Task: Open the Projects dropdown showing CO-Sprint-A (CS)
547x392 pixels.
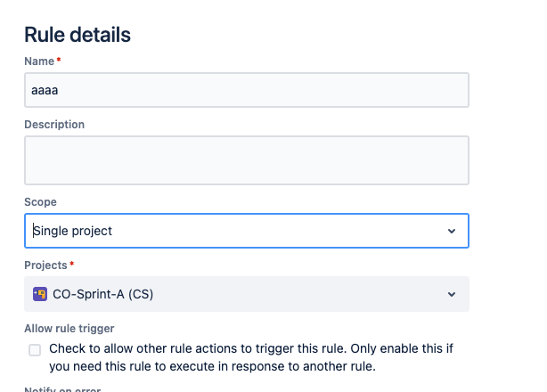Action: 247,294
